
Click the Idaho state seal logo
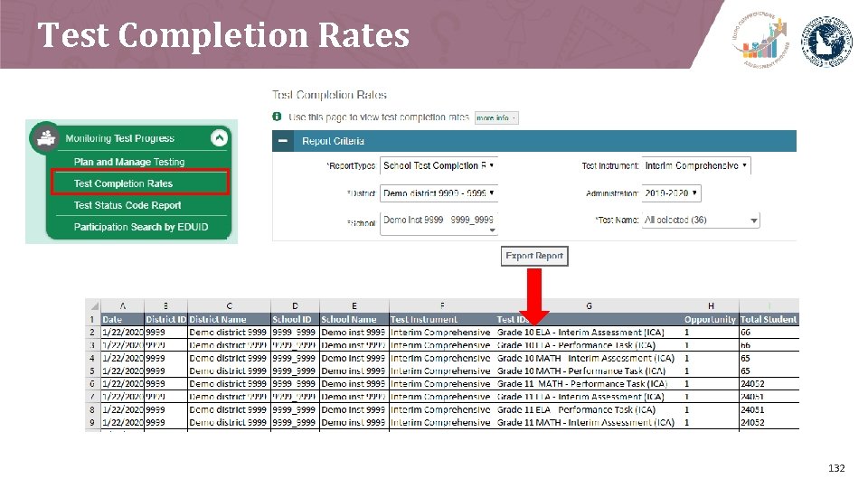(x=827, y=41)
